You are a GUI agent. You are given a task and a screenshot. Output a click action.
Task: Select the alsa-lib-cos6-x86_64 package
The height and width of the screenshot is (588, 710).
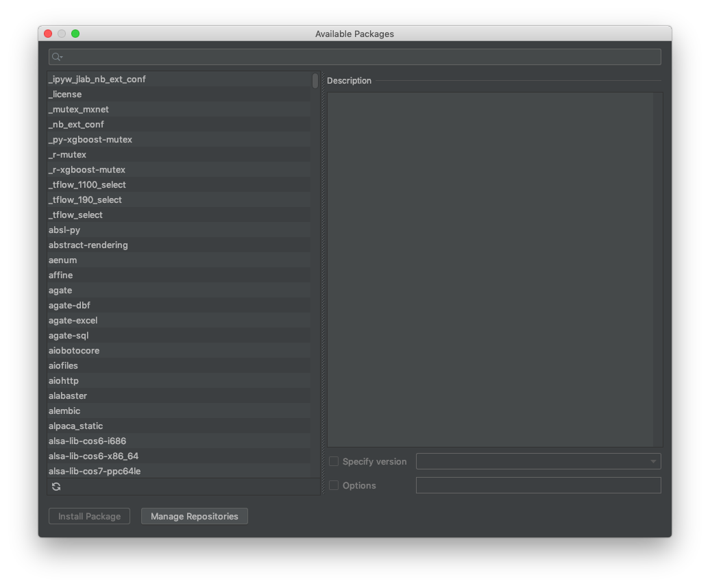180,456
